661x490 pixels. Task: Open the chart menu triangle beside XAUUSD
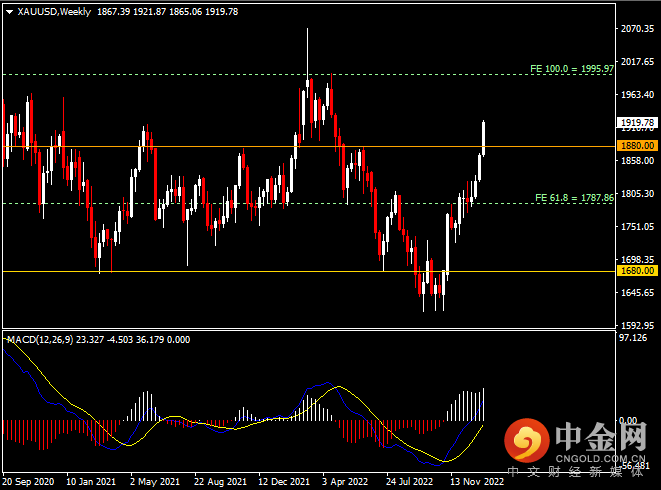pyautogui.click(x=9, y=12)
